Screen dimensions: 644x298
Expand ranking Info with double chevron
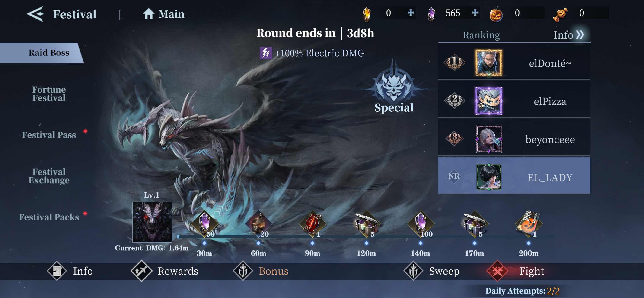580,35
